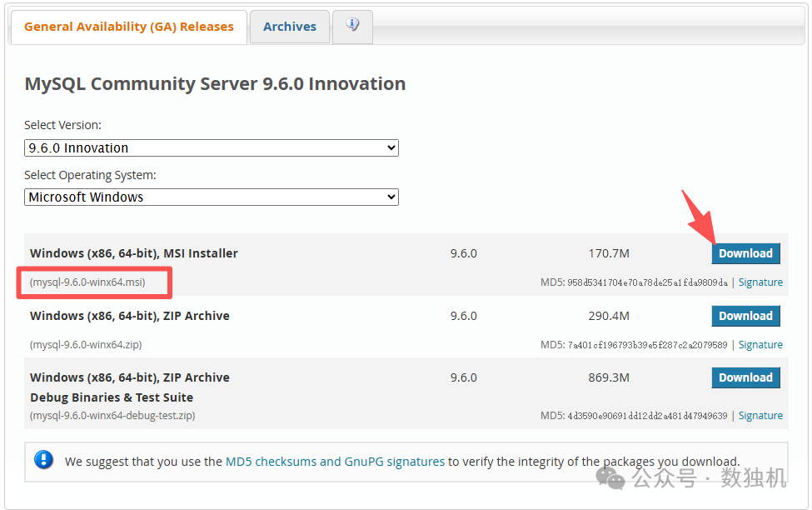Click the Select Version label

62,126
